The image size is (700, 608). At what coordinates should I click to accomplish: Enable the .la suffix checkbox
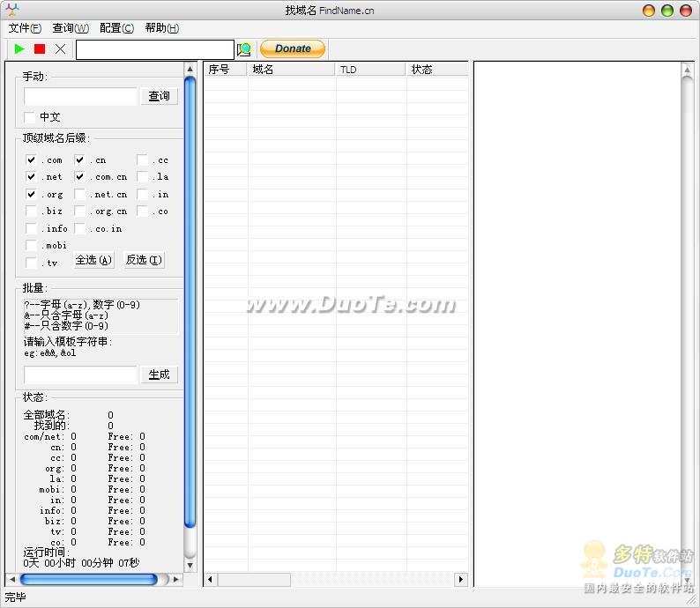[143, 176]
